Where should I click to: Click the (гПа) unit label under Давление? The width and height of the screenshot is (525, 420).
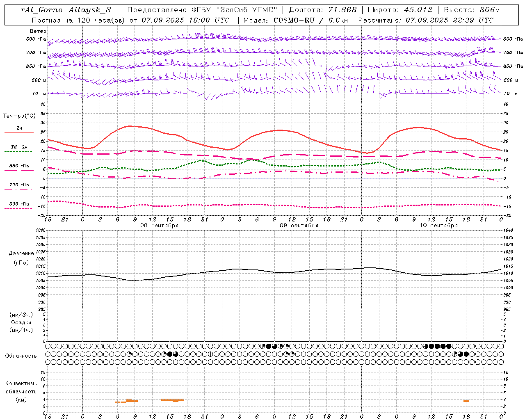coord(21,263)
